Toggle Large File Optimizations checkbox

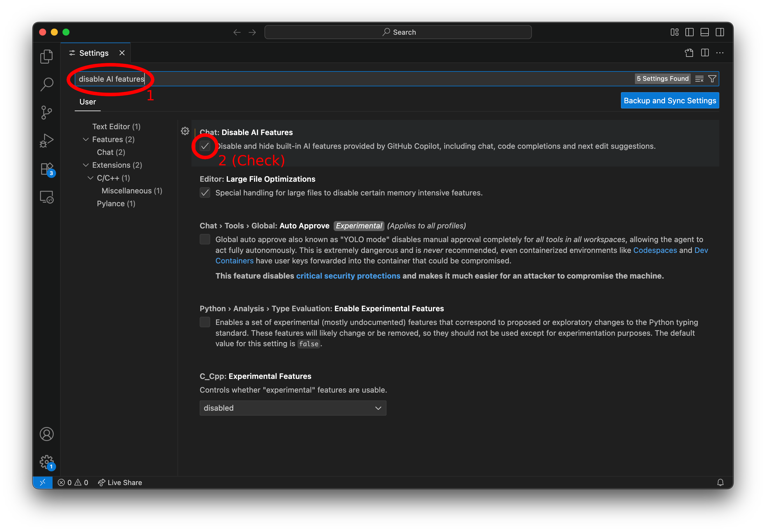click(205, 193)
